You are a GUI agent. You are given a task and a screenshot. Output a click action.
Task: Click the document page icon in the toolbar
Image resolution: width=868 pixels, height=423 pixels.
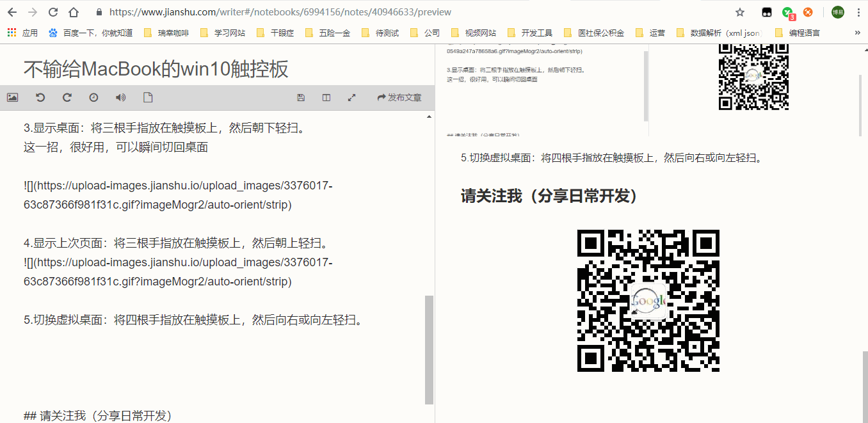[x=148, y=97]
